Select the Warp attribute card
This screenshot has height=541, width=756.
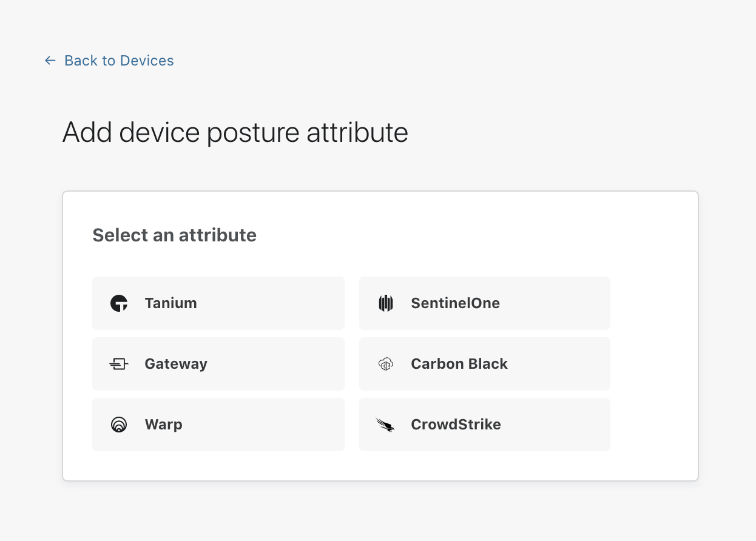pyautogui.click(x=218, y=425)
